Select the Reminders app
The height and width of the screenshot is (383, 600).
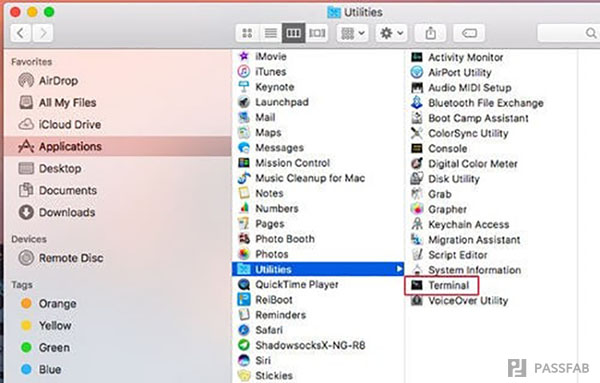[272, 315]
